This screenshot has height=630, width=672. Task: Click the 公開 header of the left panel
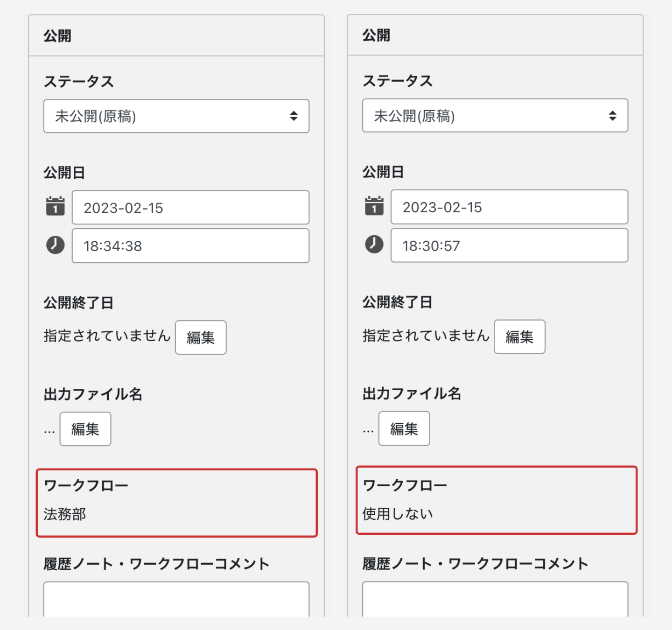click(57, 36)
